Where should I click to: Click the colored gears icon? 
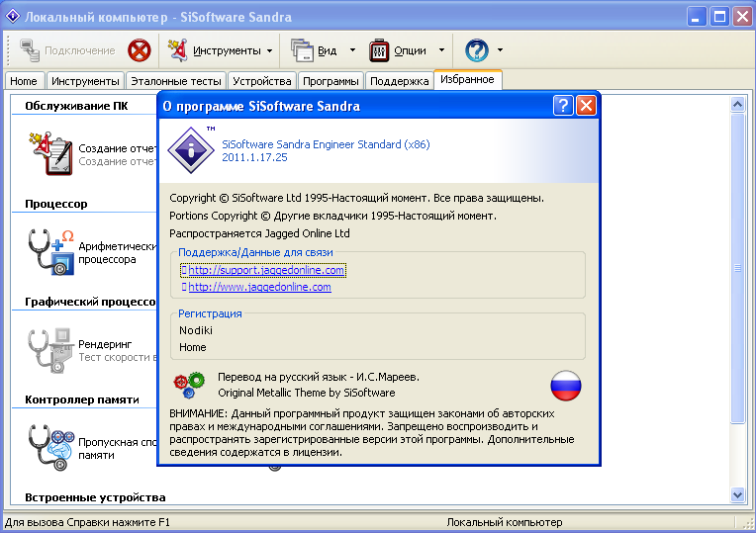click(x=189, y=385)
